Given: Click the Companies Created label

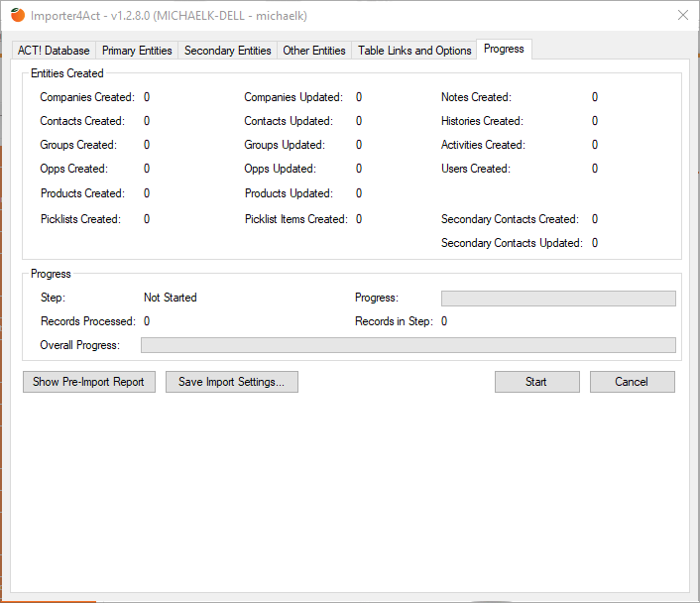Looking at the screenshot, I should point(87,97).
